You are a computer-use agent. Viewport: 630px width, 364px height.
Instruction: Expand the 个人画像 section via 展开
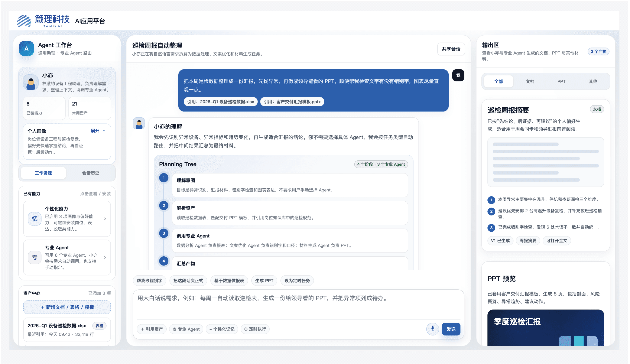98,131
